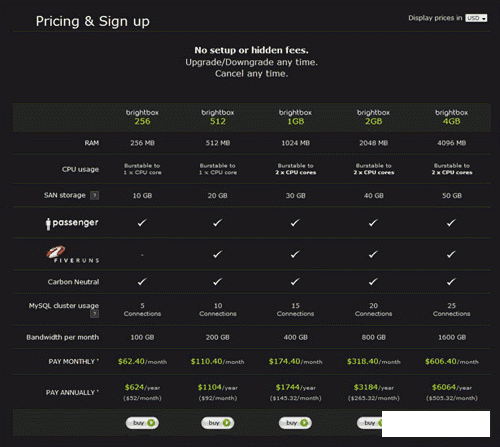Click the FiveRuns logo

point(73,255)
